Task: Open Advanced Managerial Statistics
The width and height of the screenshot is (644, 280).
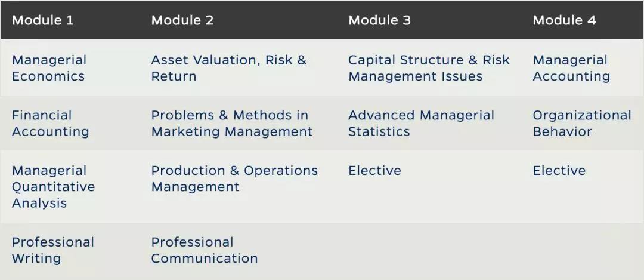Action: 421,124
